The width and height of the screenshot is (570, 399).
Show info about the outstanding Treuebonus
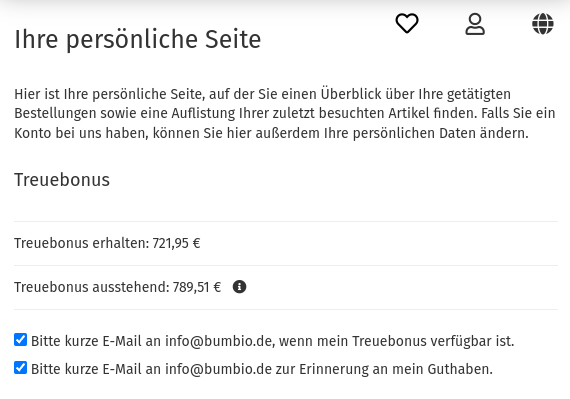(x=239, y=287)
